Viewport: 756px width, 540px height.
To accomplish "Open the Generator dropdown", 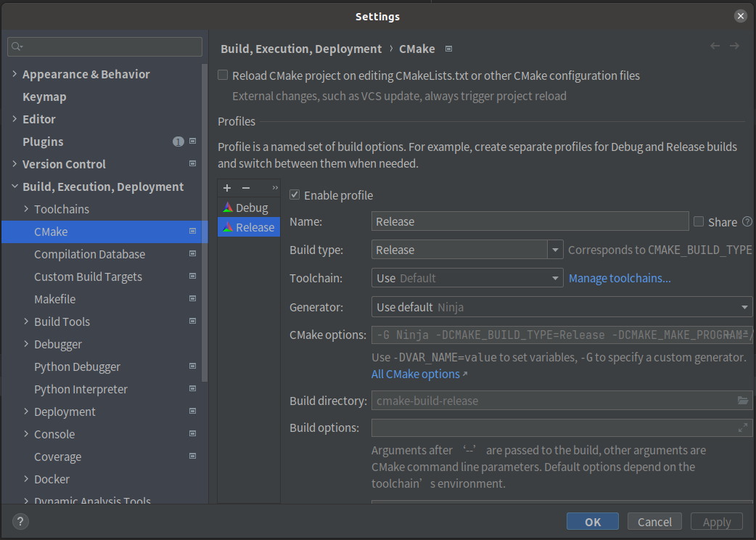I will 745,307.
